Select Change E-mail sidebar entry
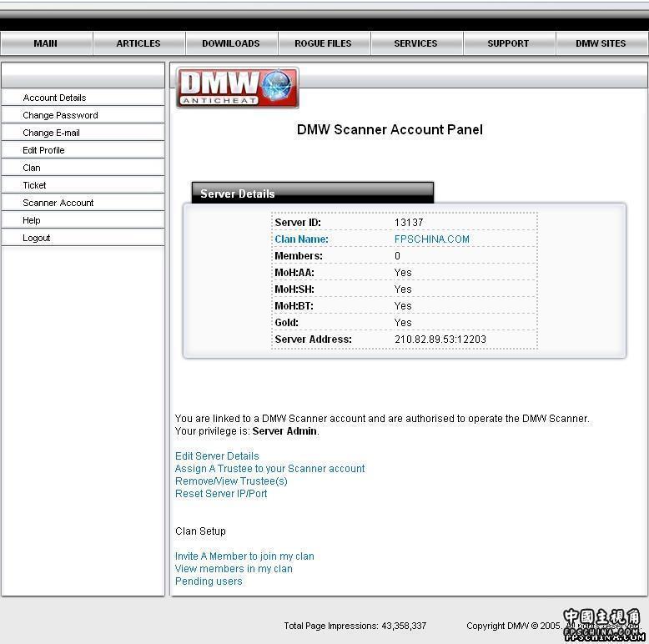This screenshot has height=644, width=649. click(83, 133)
